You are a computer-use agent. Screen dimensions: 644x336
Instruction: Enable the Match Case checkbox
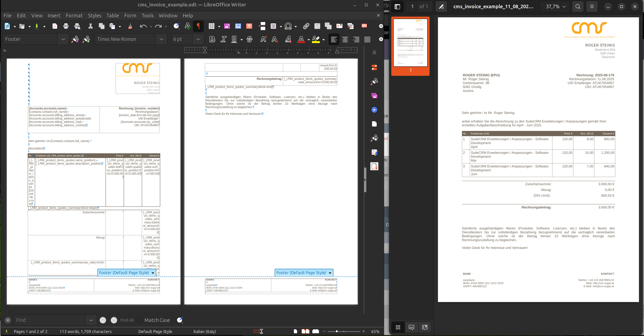point(140,320)
